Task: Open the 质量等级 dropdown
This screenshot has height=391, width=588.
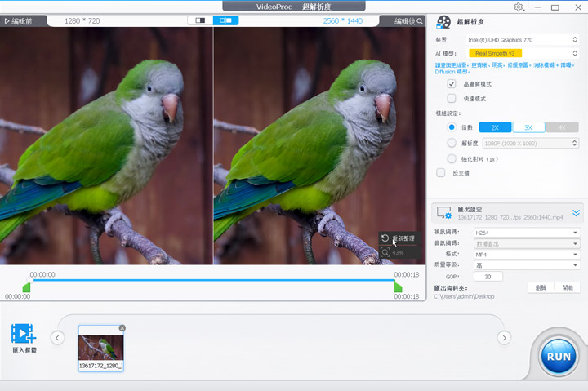Action: [x=527, y=265]
